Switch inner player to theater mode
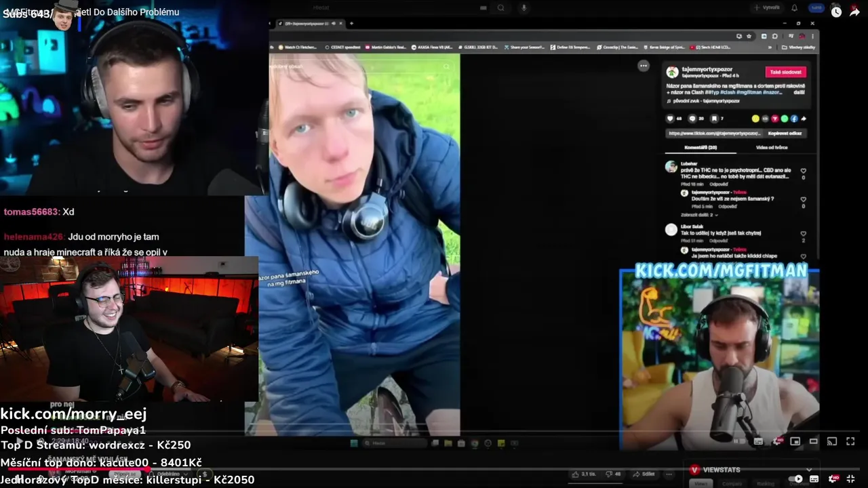Viewport: 868px width, 488px height. (x=814, y=441)
